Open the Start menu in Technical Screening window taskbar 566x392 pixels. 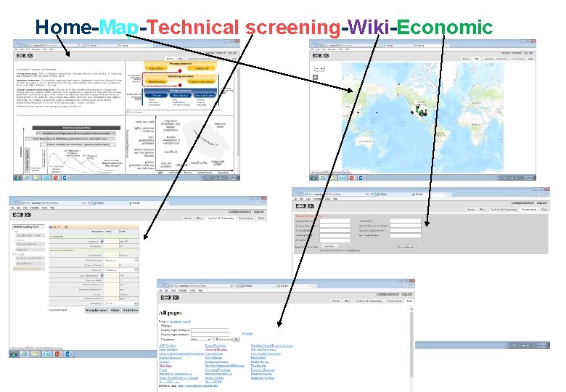pyautogui.click(x=14, y=354)
